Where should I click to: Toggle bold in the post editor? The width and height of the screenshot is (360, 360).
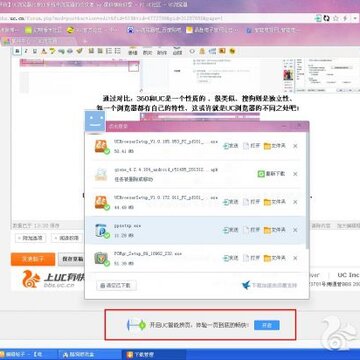[x=17, y=51]
